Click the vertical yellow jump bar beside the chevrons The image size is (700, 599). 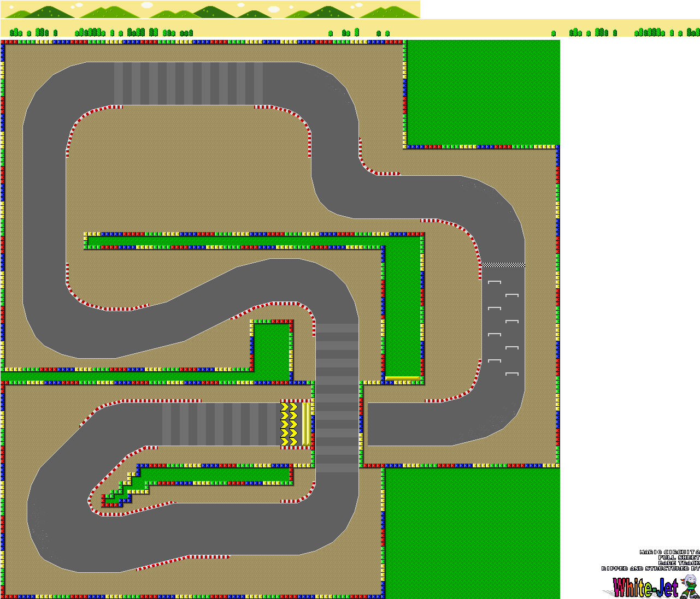click(x=307, y=424)
